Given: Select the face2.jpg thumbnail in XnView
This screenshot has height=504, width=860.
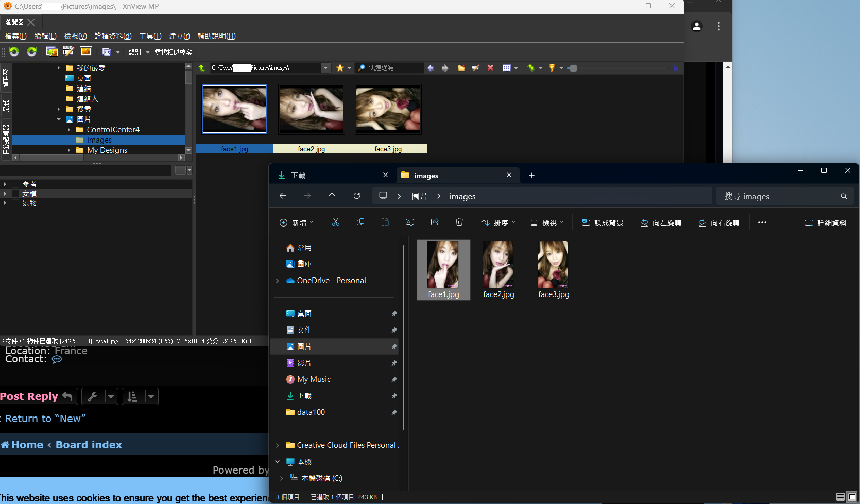Looking at the screenshot, I should 311,110.
